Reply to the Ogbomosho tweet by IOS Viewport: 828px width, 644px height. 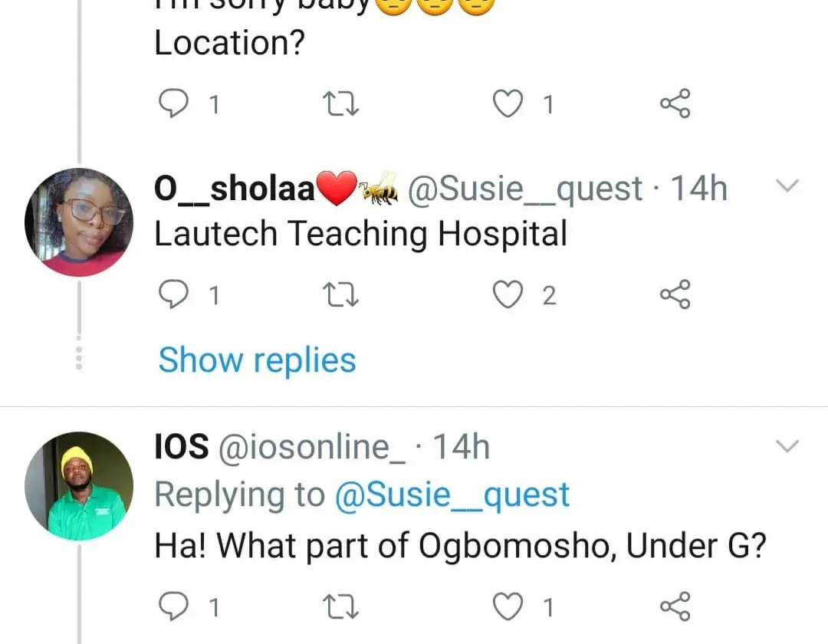point(173,607)
